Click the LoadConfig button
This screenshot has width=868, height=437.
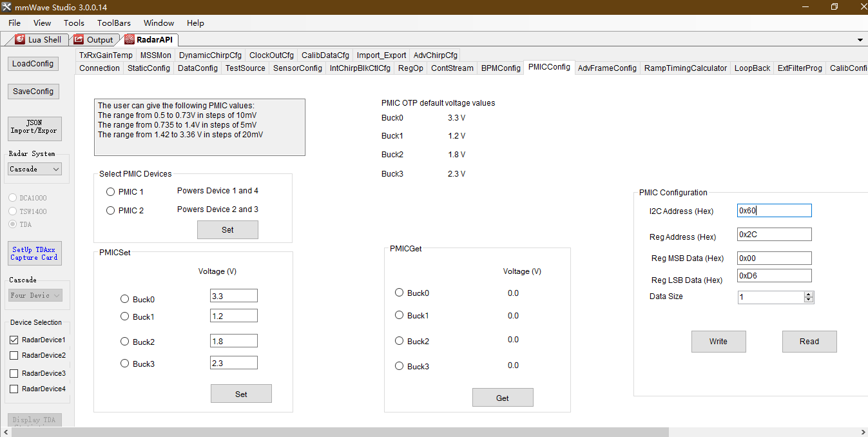[x=33, y=64]
